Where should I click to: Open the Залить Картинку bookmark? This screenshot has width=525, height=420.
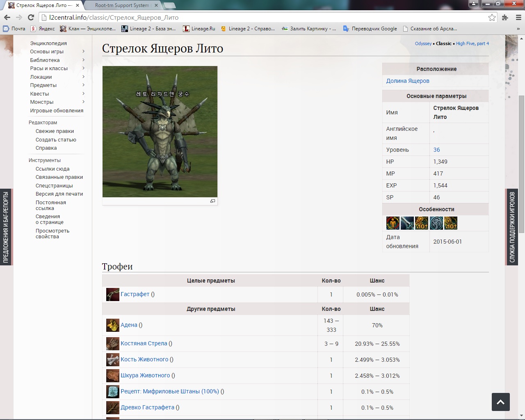(x=309, y=29)
